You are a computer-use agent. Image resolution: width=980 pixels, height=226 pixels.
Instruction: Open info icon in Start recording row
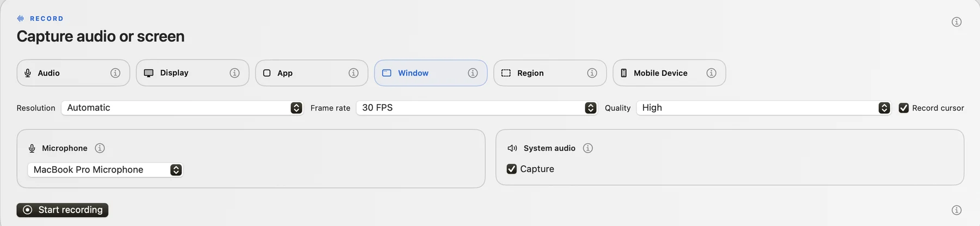point(957,210)
